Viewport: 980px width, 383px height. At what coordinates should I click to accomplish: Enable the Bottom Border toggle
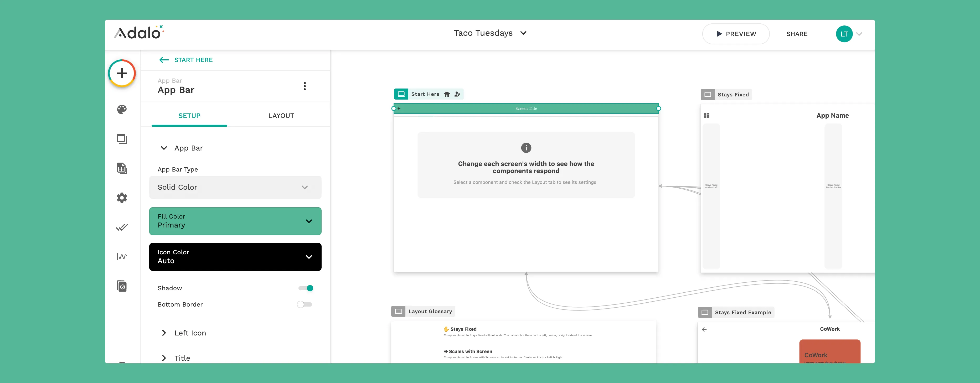pos(304,304)
